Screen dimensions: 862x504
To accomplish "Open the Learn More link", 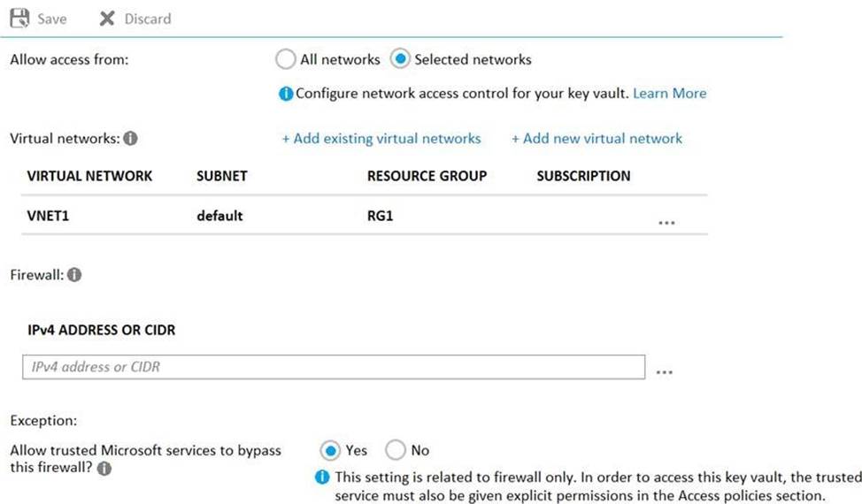I will (x=670, y=94).
